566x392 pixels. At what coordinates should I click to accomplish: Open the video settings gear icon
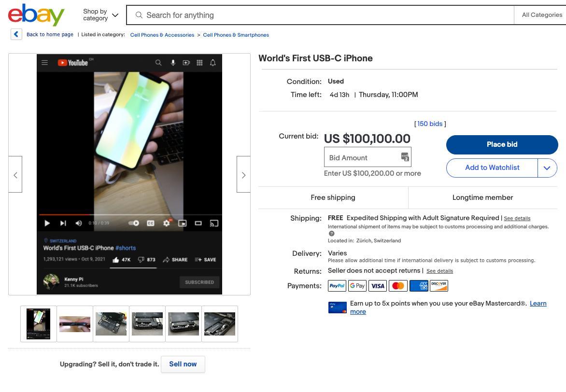167,223
